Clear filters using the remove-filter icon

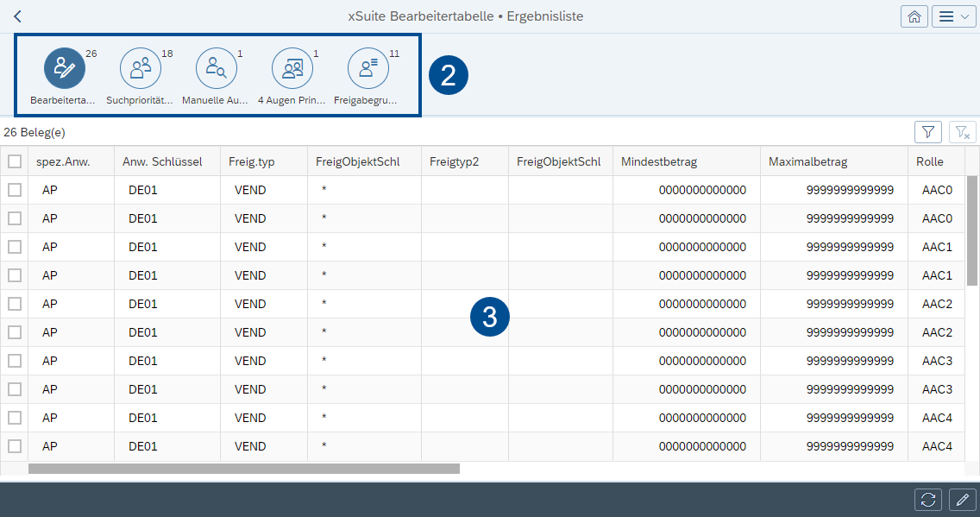pos(960,131)
